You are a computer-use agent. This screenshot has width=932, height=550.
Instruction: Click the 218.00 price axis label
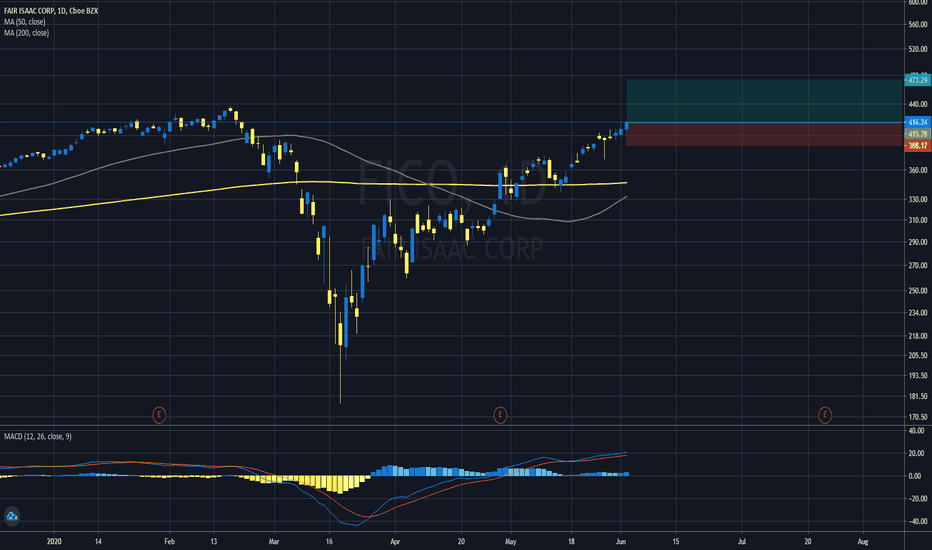[918, 336]
